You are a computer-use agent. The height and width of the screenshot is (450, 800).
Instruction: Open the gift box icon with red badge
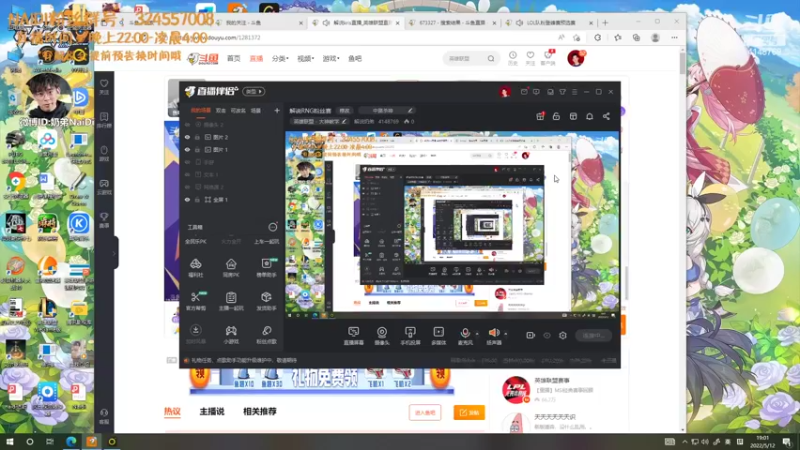[x=540, y=116]
